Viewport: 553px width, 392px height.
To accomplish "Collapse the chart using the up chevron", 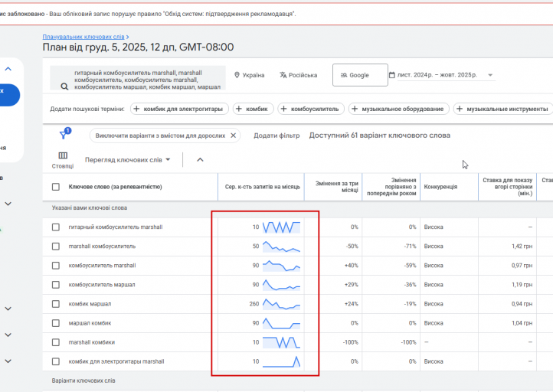I will point(200,160).
